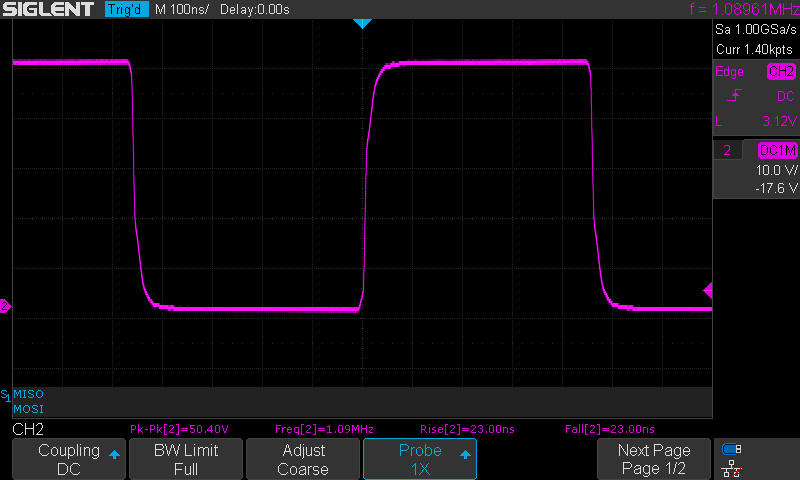
Task: Click the Coupling up-arrow indicator
Action: 114,454
